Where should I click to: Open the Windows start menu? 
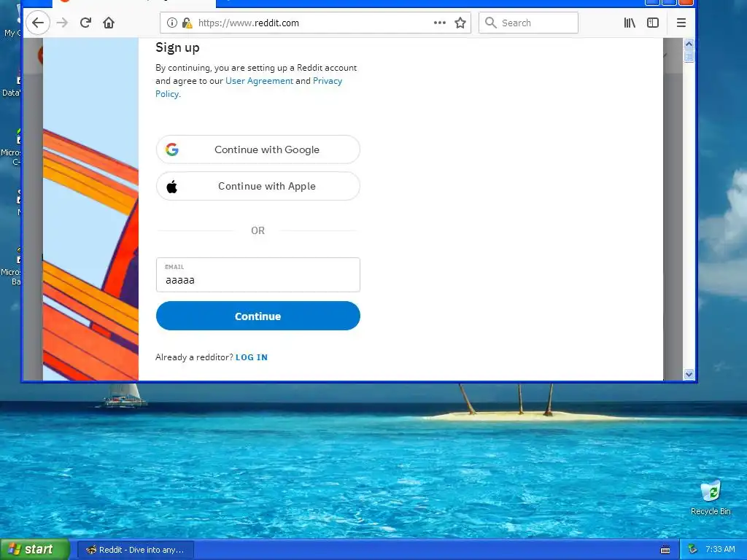click(35, 550)
